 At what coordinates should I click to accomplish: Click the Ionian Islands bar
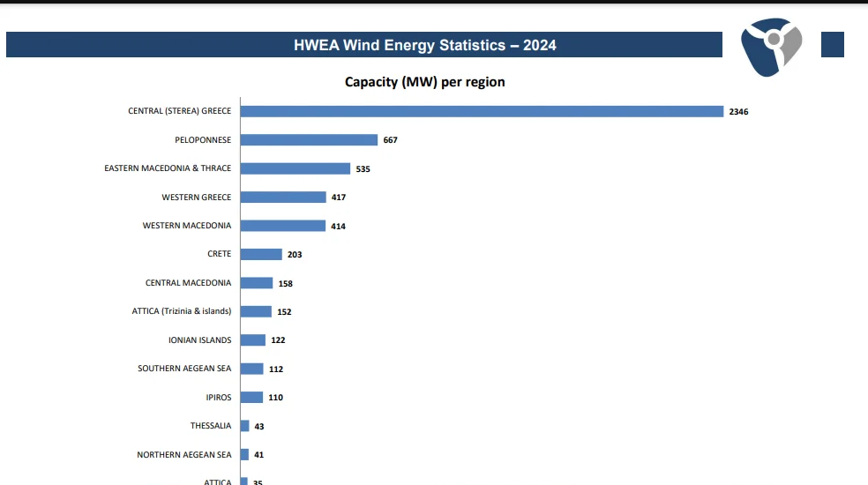coord(253,339)
